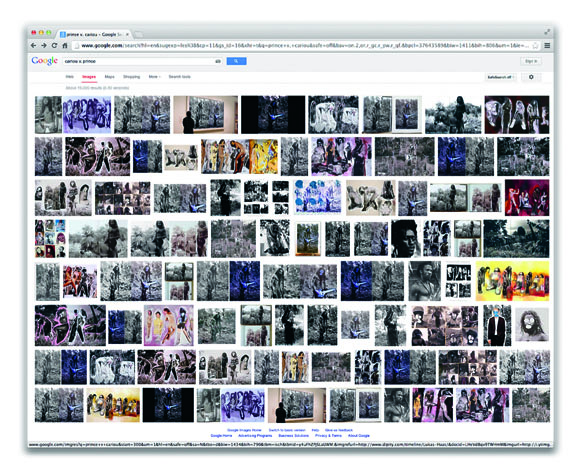
Task: Click the Google logo
Action: coord(44,61)
